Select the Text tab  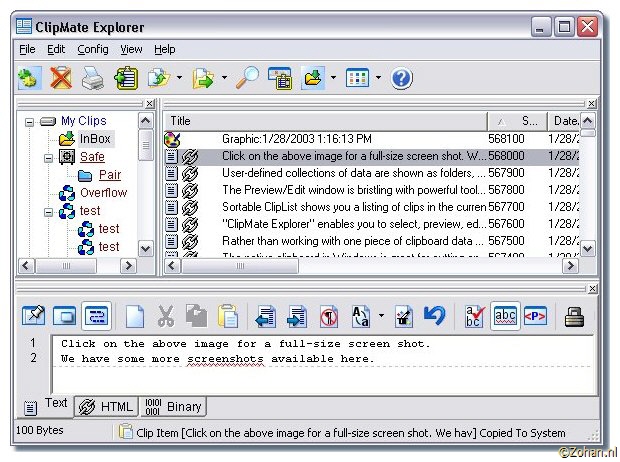(x=46, y=405)
